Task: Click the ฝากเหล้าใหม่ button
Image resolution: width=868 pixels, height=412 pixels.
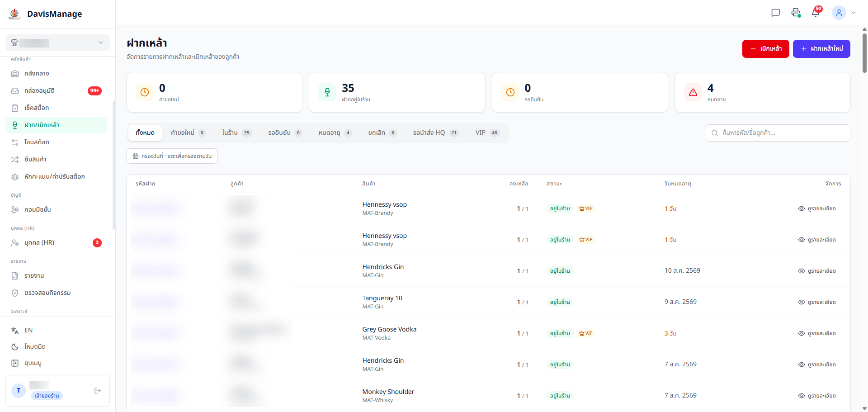Action: tap(821, 49)
